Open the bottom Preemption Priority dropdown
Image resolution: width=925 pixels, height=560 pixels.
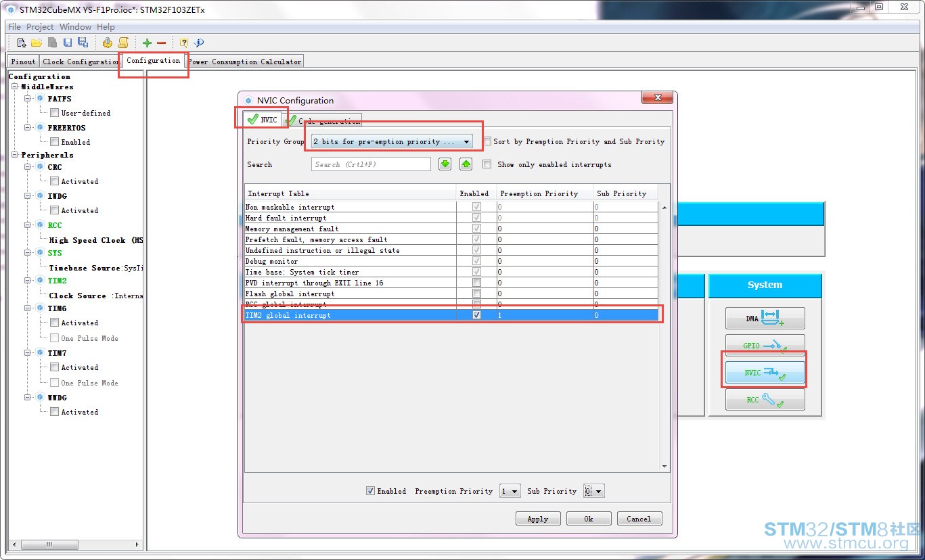click(510, 491)
